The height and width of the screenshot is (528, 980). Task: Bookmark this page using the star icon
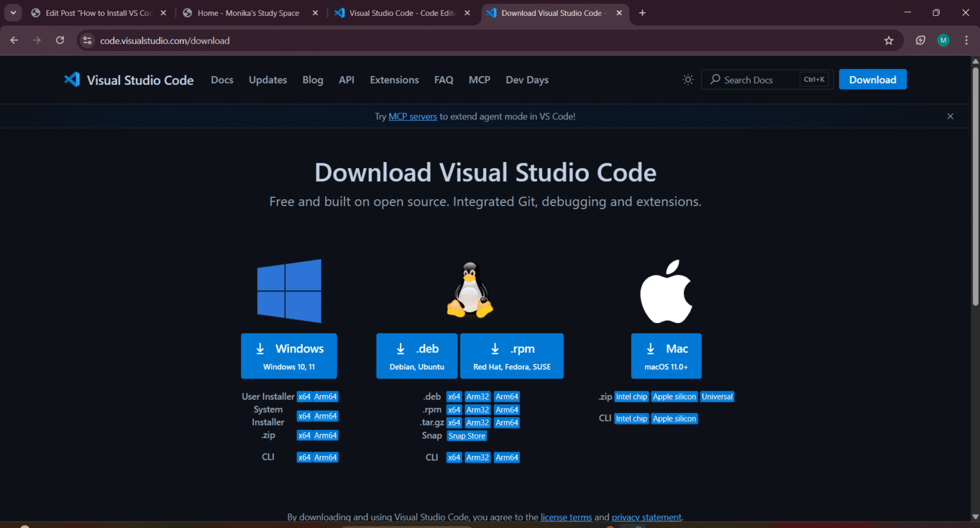point(889,40)
